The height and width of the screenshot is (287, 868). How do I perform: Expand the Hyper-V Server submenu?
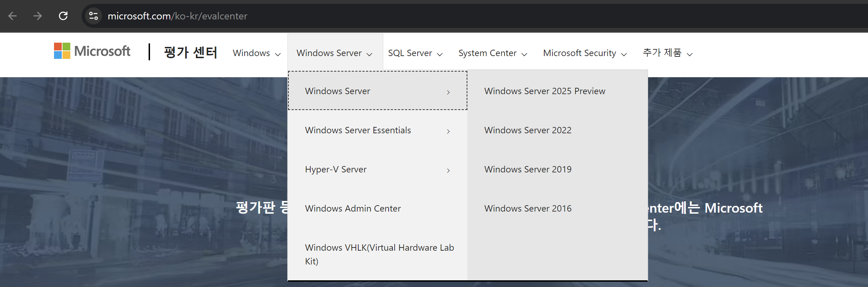(x=378, y=169)
